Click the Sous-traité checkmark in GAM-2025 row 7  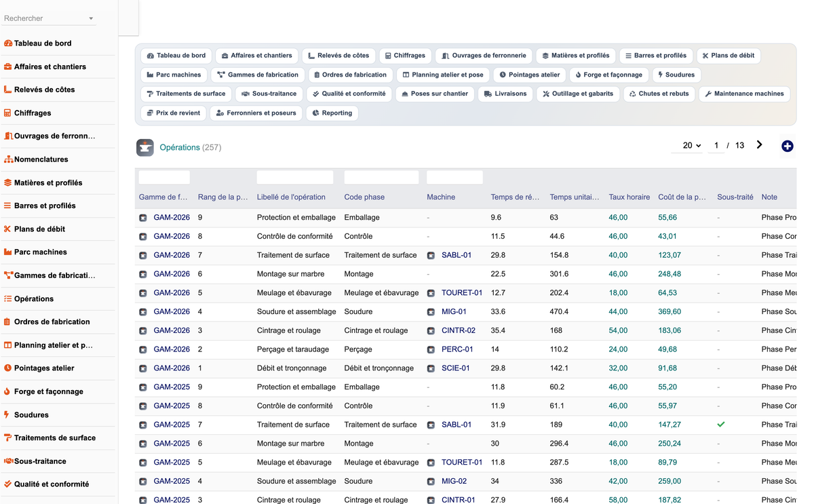coord(721,425)
